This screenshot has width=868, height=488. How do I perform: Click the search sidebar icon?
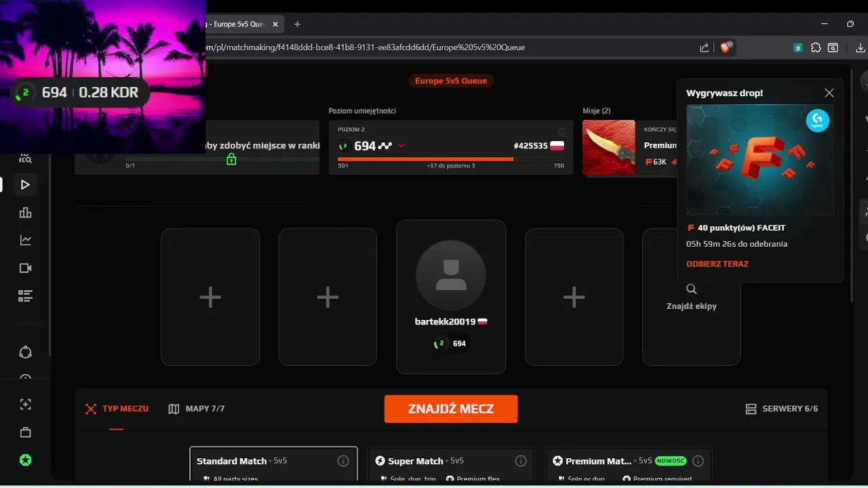pos(26,159)
